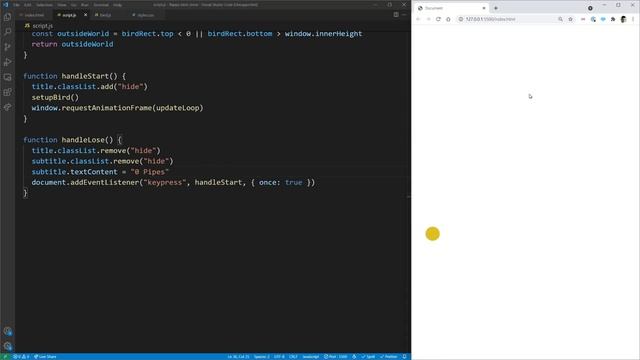
Task: Close the Document tab in Chrome
Action: click(484, 8)
